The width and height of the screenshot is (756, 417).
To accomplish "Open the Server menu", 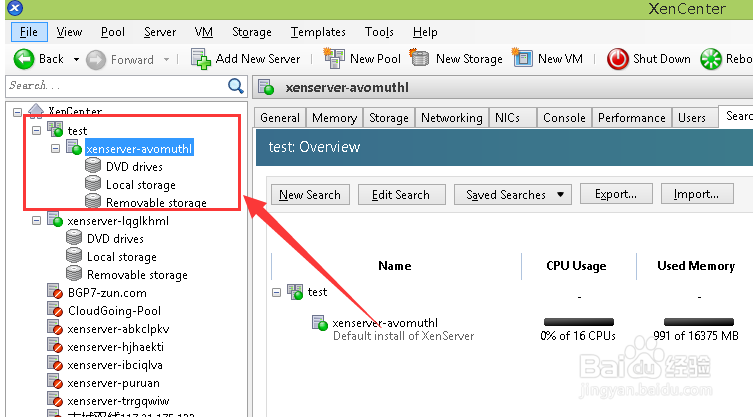I will pyautogui.click(x=160, y=32).
